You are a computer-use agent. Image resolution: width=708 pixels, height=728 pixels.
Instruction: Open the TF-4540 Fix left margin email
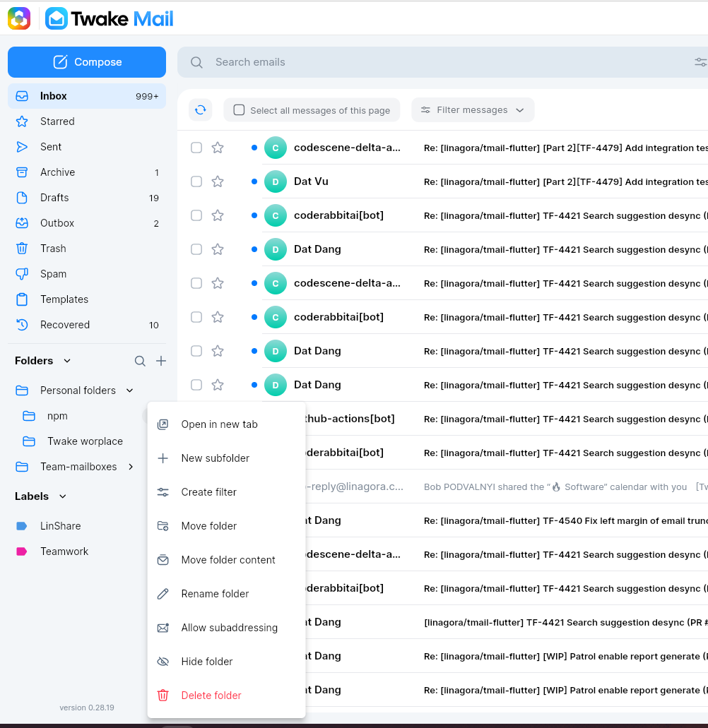click(x=507, y=520)
